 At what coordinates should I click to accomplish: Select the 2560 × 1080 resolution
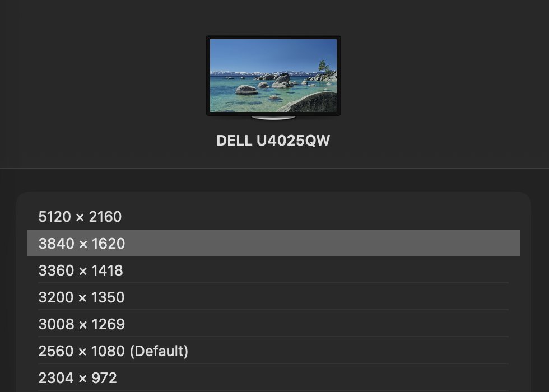(81, 351)
